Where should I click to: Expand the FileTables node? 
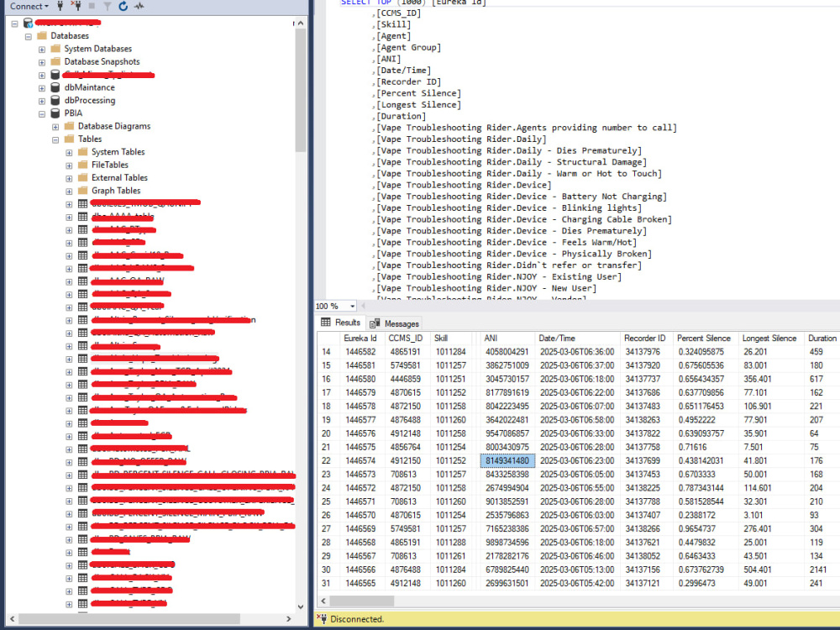pyautogui.click(x=69, y=165)
